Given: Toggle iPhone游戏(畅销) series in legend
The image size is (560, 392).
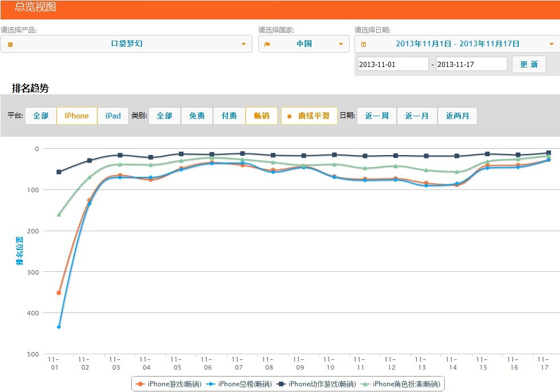Looking at the screenshot, I should coord(168,384).
